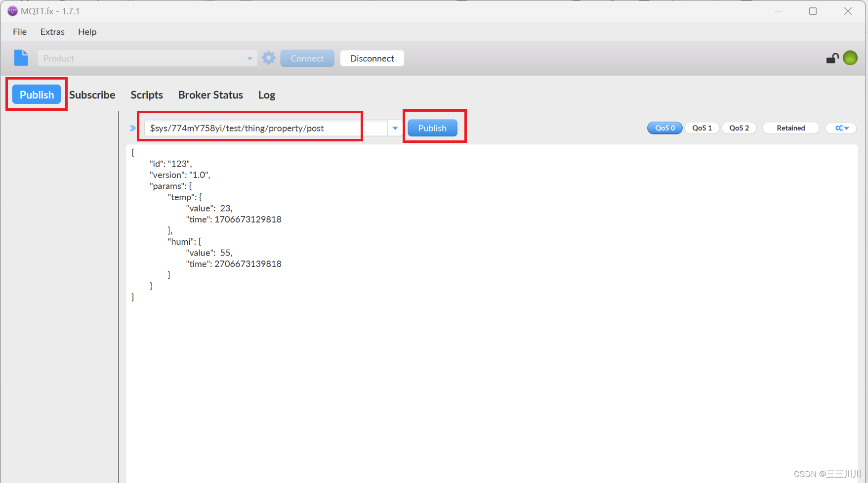
Task: Click the time value 2706673139818
Action: coord(248,263)
